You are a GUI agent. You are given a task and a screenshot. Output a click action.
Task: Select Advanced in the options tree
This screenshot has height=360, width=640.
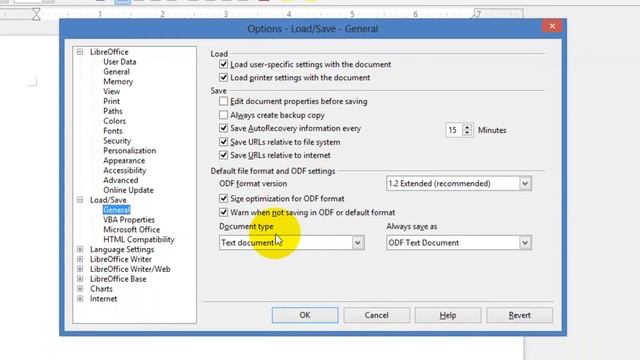point(120,180)
